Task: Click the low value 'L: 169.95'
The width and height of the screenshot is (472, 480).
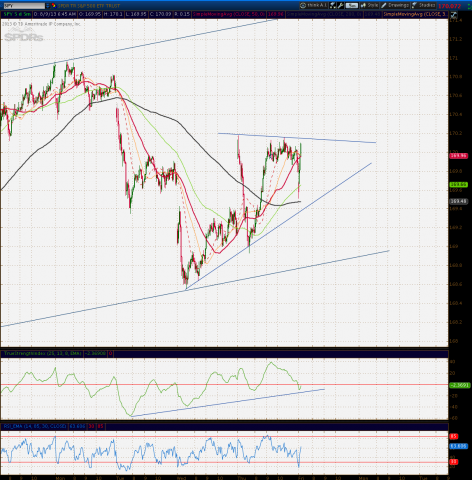Action: 136,14
